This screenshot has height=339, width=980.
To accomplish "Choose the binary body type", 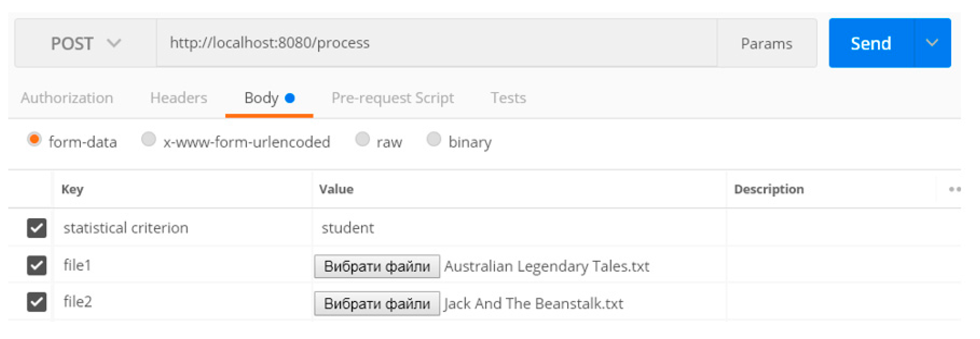I will (x=434, y=140).
